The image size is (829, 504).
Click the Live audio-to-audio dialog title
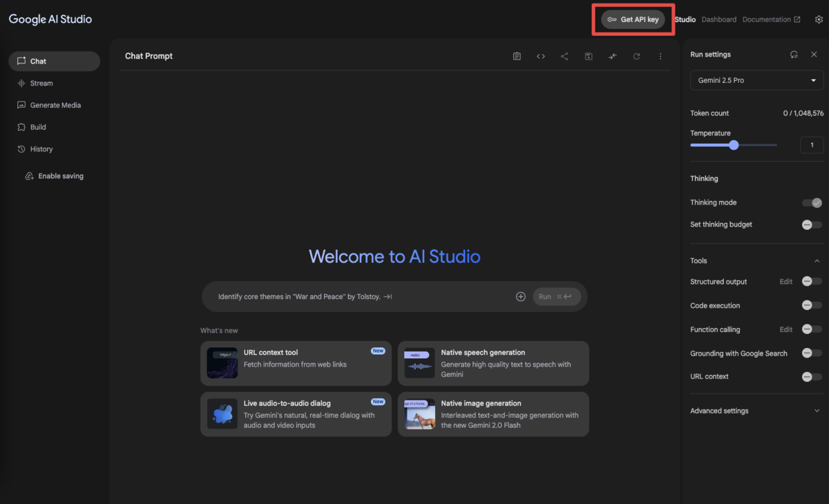(x=287, y=404)
